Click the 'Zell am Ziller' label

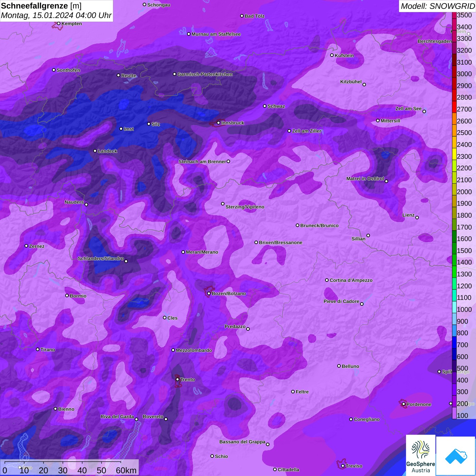(307, 131)
